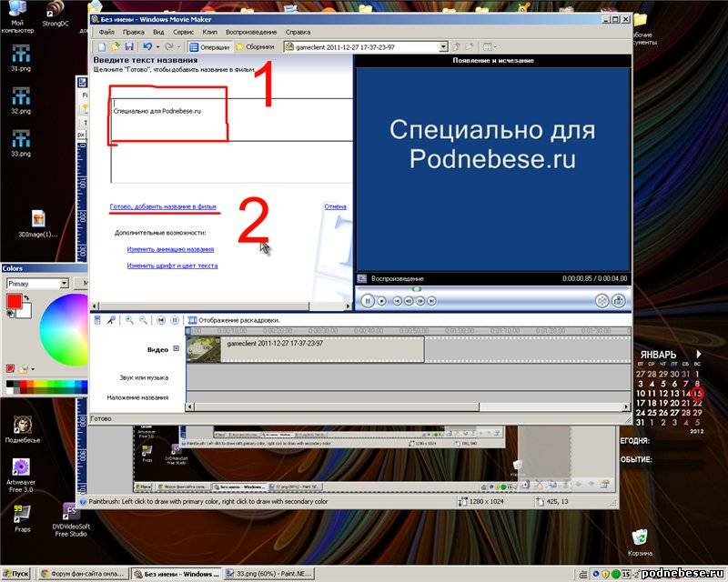Step to next frame in preview
728x582 pixels.
pyautogui.click(x=420, y=301)
